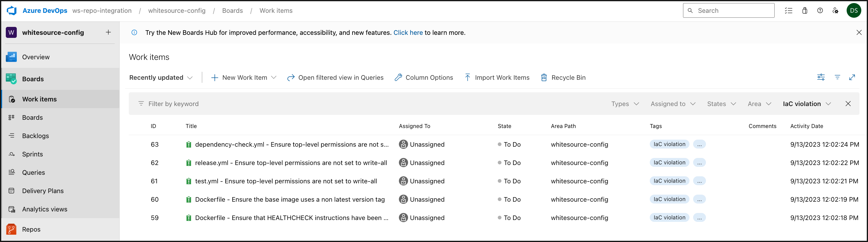Open the States filter dropdown
This screenshot has height=242, width=868.
pyautogui.click(x=722, y=104)
